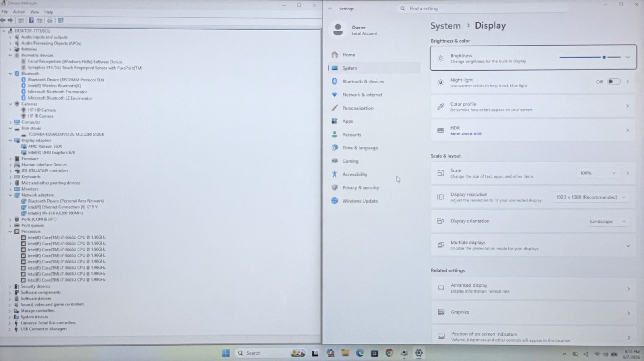Collapse the Processors node
644x361 pixels.
(x=10, y=231)
